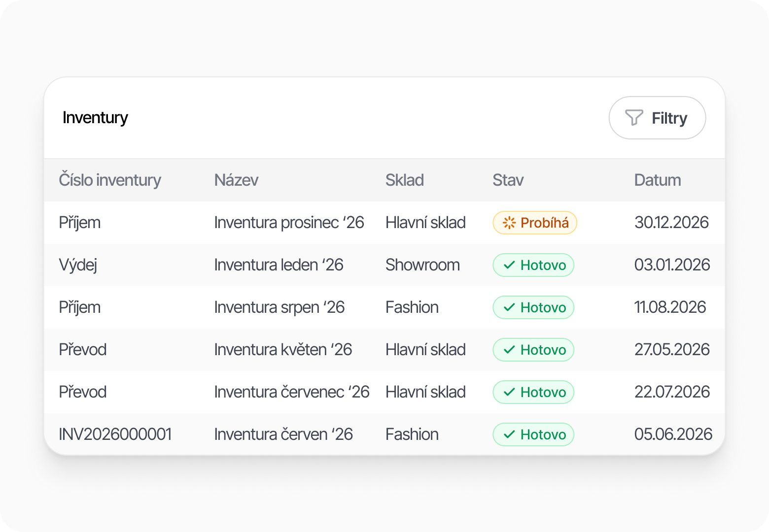Click the checkmark icon for Inventura červenec '26

click(509, 392)
